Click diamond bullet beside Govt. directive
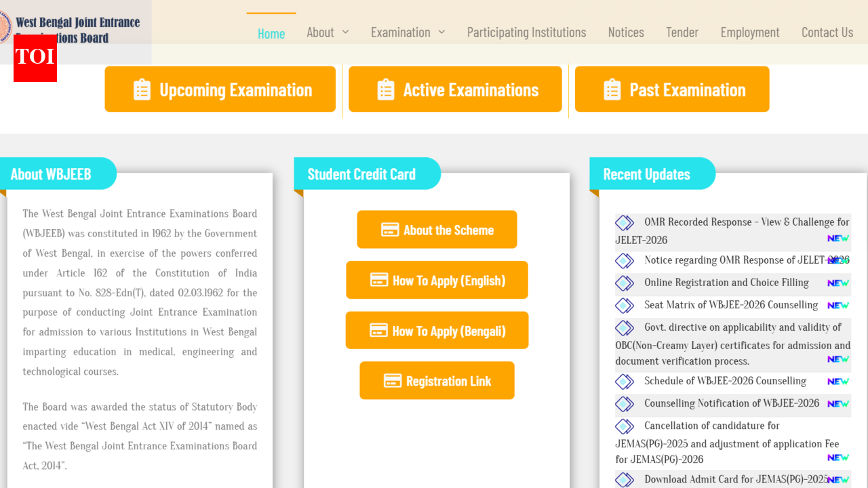Viewport: 868px width, 488px height. [x=625, y=327]
